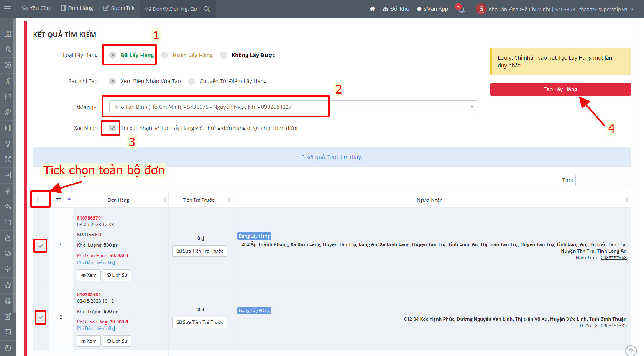Toggle the Xác Nhận confirmation checkbox
Screen dimensions: 644x356
pos(113,128)
